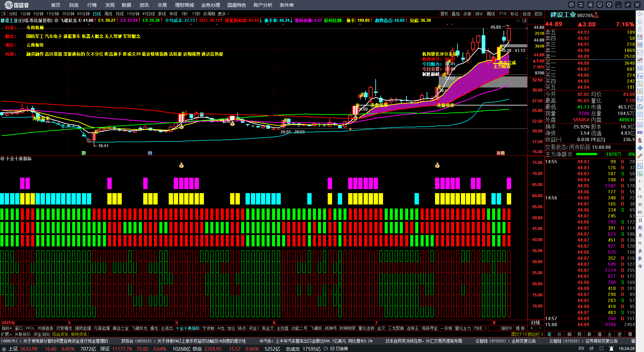644x352 pixels.
Task: Toggle the 十全十美指标 panel circle marker
Action: [x=2, y=159]
